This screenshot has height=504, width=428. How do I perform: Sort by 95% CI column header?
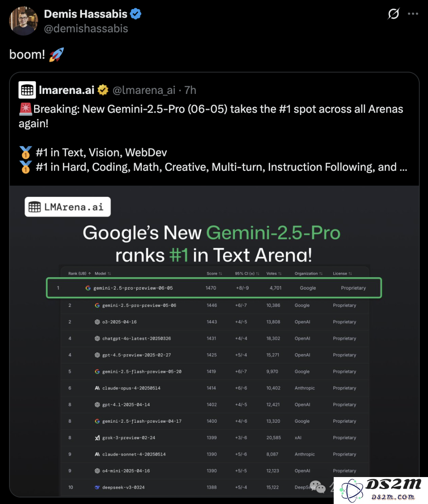(x=247, y=273)
